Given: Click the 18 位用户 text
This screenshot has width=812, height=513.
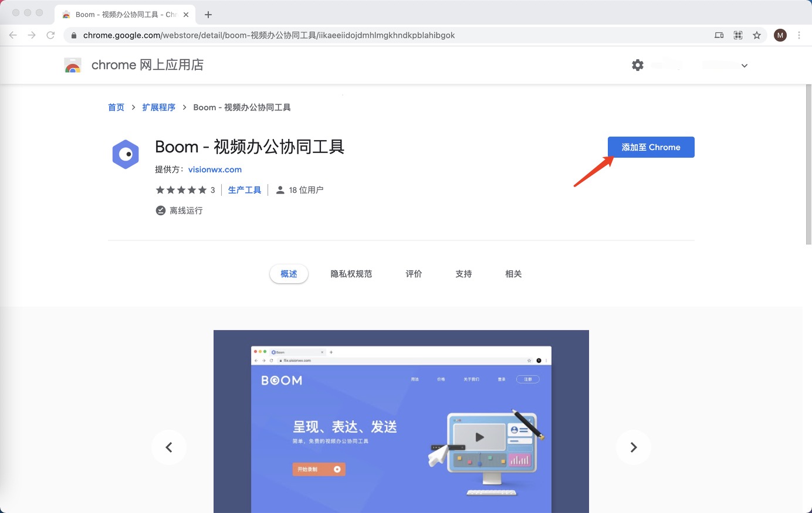Looking at the screenshot, I should [x=306, y=190].
